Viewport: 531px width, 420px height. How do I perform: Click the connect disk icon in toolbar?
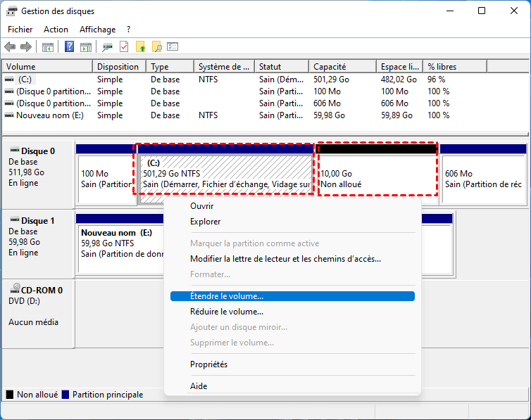(107, 47)
